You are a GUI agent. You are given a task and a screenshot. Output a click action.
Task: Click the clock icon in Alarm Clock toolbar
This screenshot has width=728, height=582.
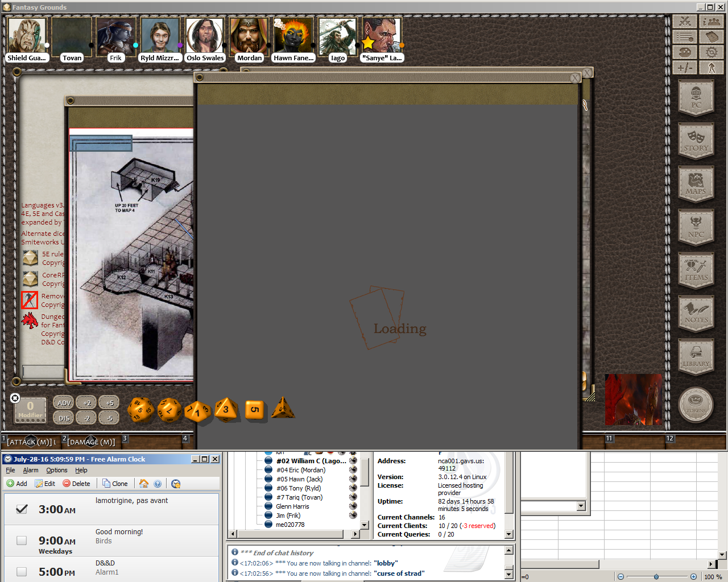(x=176, y=484)
